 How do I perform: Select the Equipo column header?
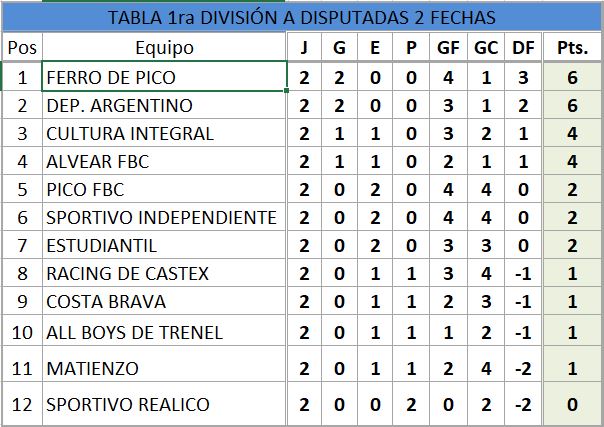164,47
